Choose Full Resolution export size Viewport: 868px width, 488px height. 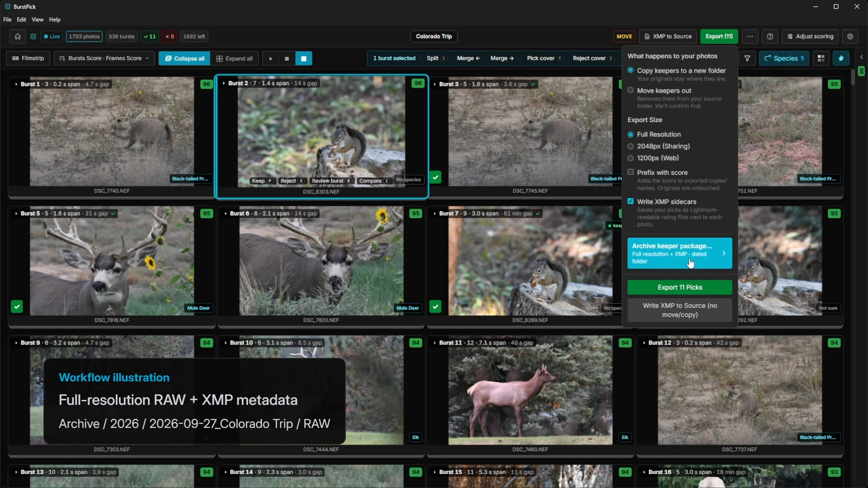[x=630, y=135]
